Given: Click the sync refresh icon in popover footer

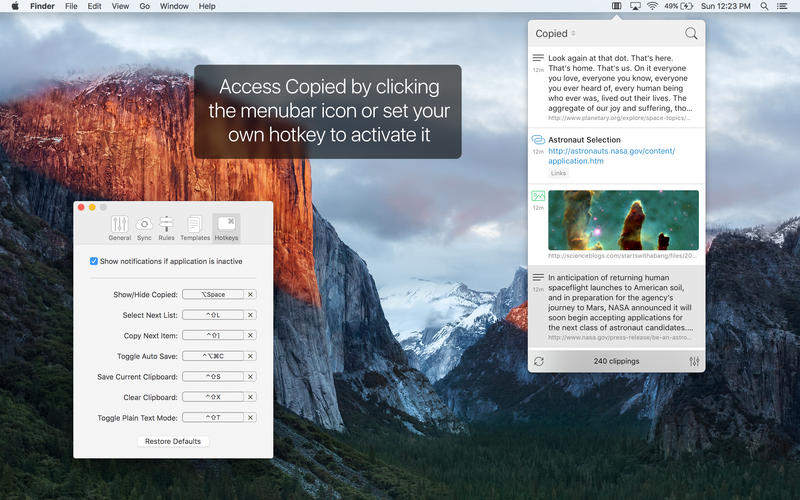Looking at the screenshot, I should [540, 361].
